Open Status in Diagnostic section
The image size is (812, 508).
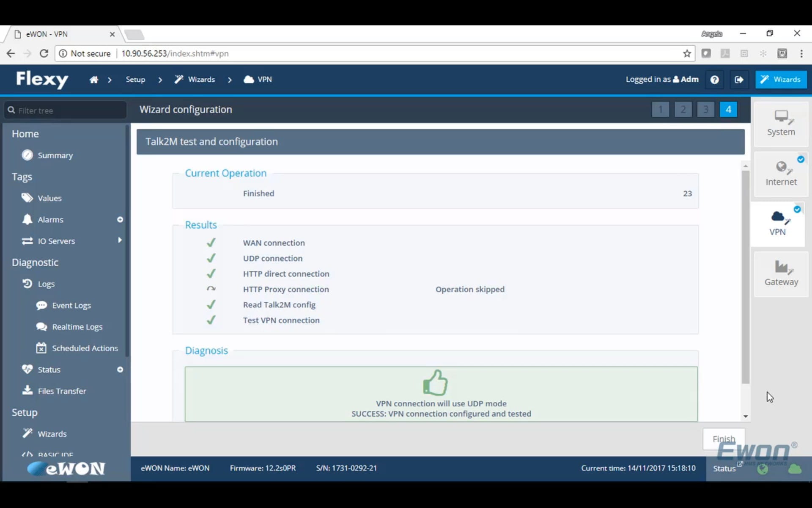click(49, 370)
